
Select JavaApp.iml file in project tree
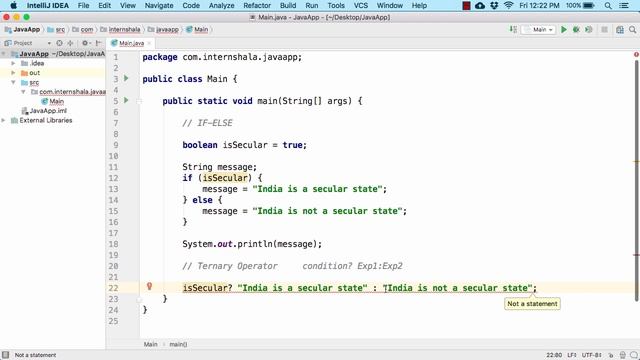pos(44,111)
